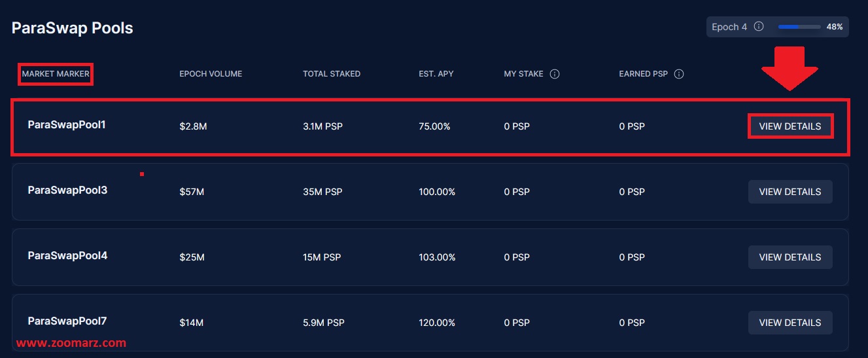Select the EST. APY column header
The width and height of the screenshot is (868, 358).
(436, 74)
